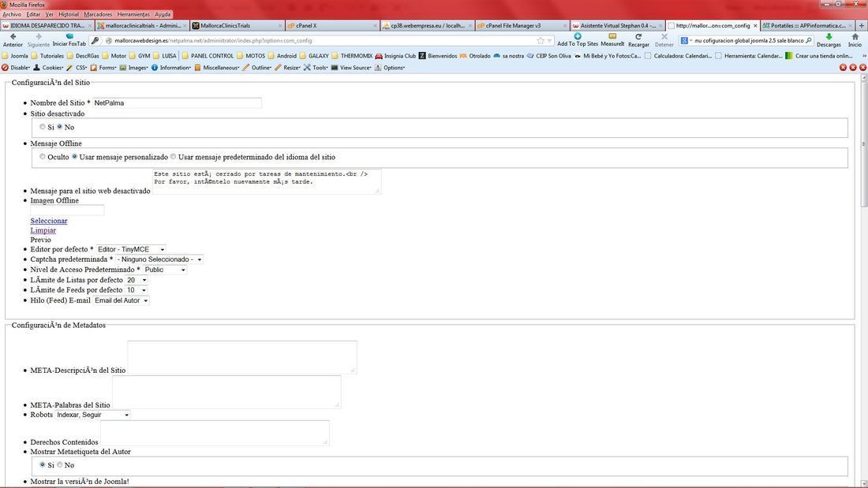Open the Insignia Club bookmark
868x488 pixels.
pos(395,56)
